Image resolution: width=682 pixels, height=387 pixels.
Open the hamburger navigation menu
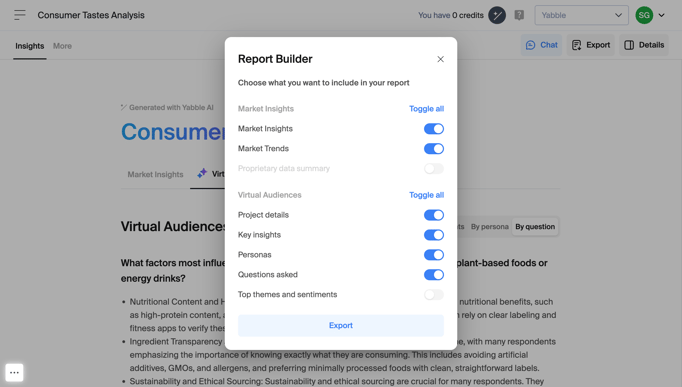pyautogui.click(x=20, y=15)
